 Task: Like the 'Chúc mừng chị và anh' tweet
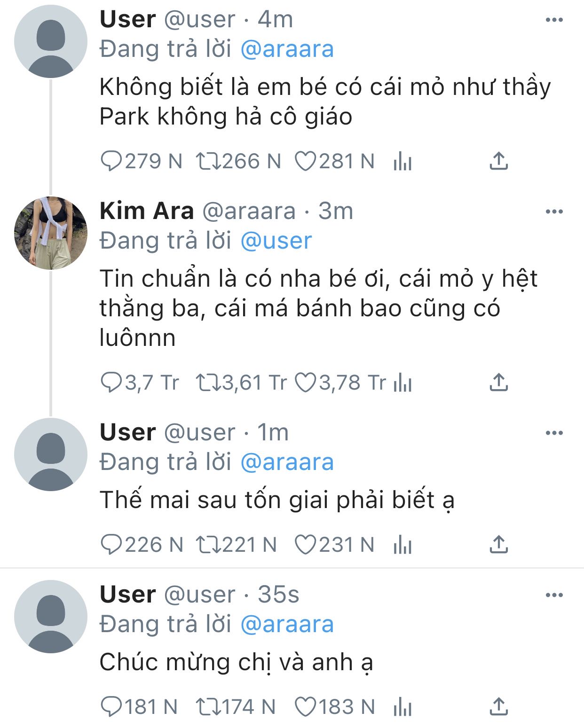(305, 707)
